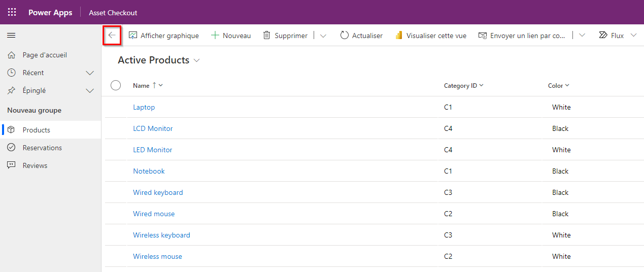The width and height of the screenshot is (644, 272).
Task: Open the Wired keyboard record
Action: [x=158, y=192]
